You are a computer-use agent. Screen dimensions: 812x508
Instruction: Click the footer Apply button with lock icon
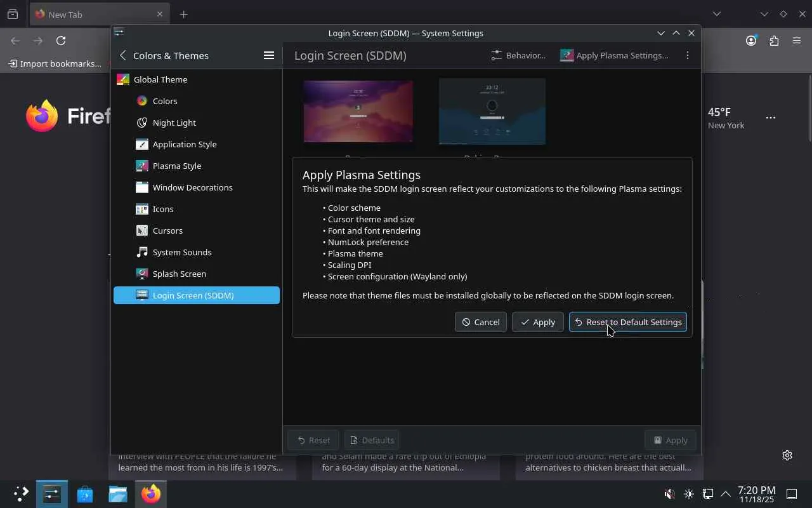pos(670,440)
